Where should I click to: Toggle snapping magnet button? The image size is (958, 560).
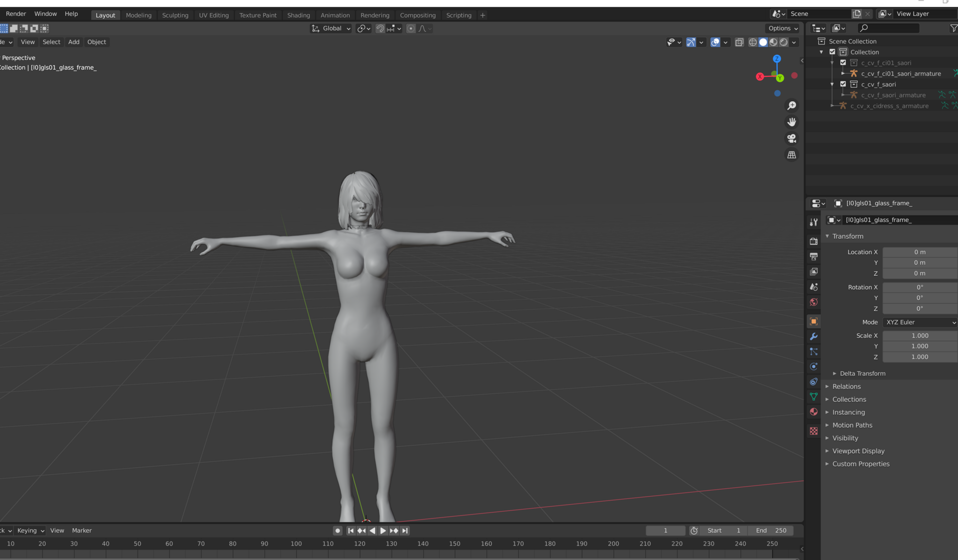click(380, 28)
